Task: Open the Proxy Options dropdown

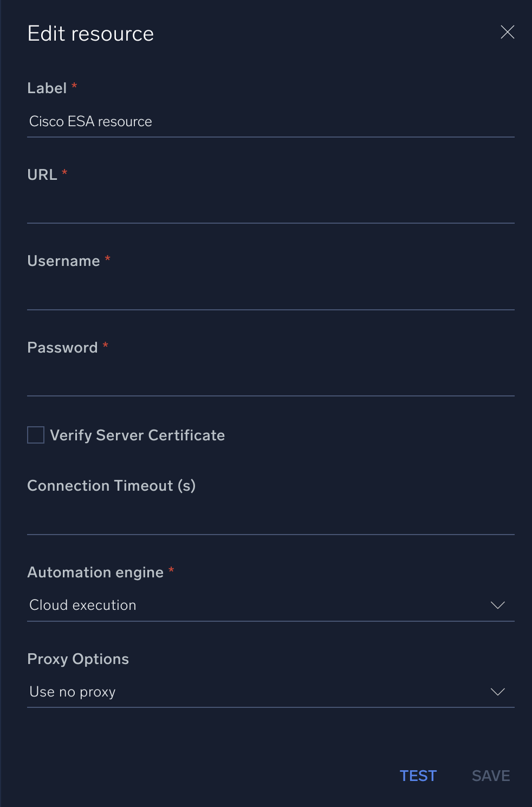Action: 271,692
